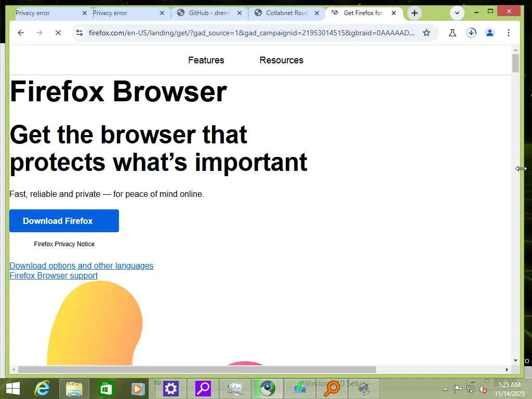View site information icon in address bar
532x399 pixels.
[x=79, y=33]
